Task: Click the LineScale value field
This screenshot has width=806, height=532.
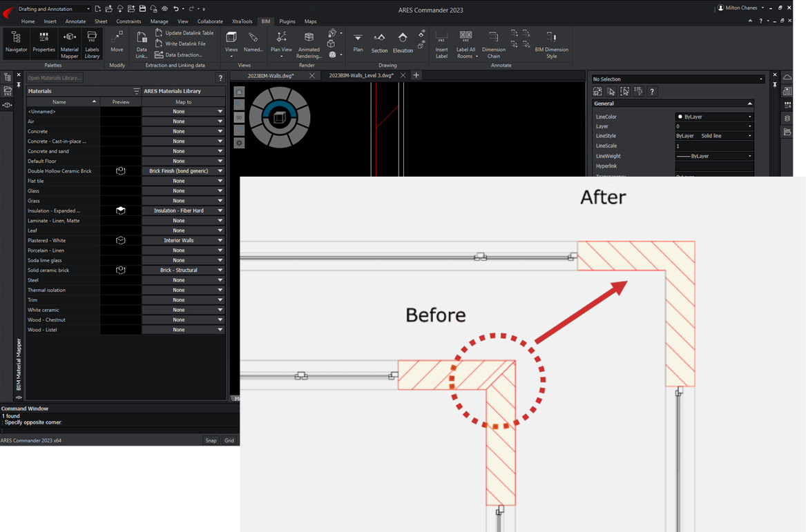Action: [715, 146]
